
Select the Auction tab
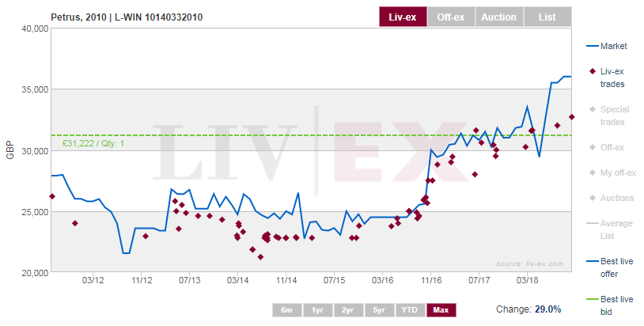(499, 17)
